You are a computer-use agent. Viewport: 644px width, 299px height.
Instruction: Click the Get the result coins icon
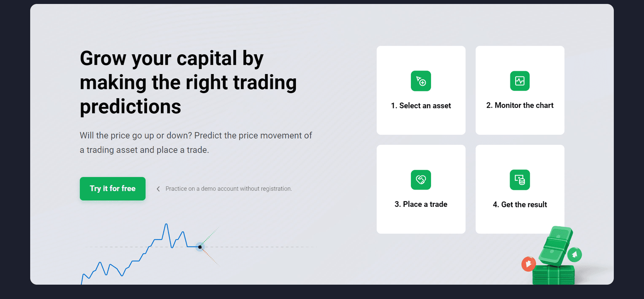click(x=520, y=179)
